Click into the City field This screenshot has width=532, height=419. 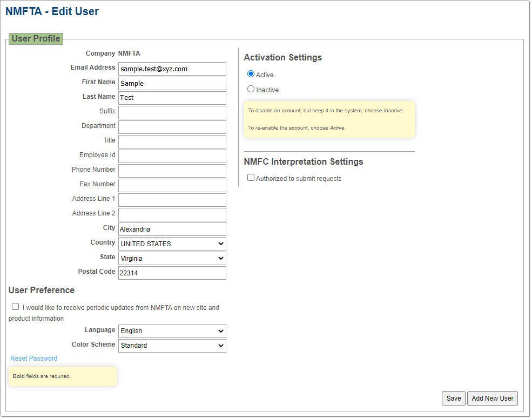coord(172,229)
